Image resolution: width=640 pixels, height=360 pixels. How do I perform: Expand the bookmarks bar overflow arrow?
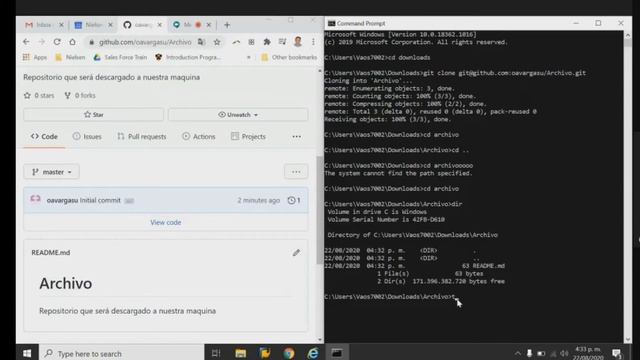249,58
